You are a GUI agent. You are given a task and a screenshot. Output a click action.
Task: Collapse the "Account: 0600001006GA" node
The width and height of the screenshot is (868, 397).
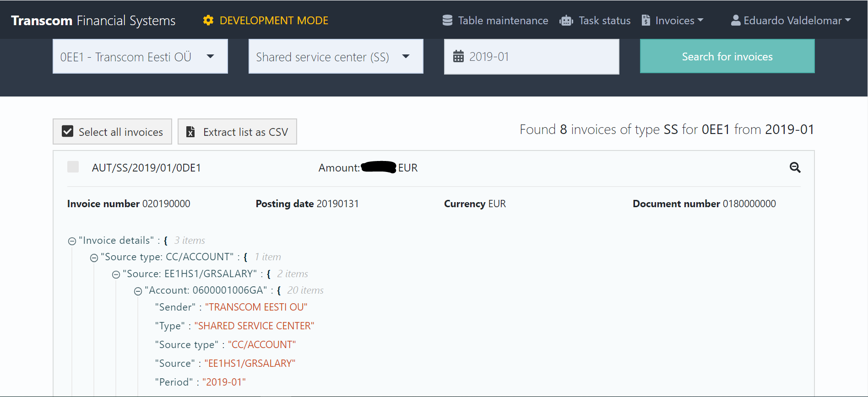coord(138,291)
